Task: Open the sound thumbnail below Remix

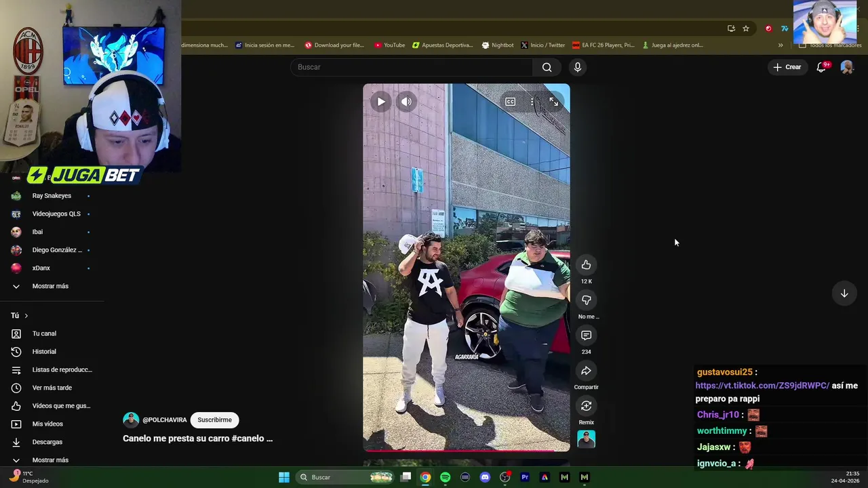Action: 586,439
